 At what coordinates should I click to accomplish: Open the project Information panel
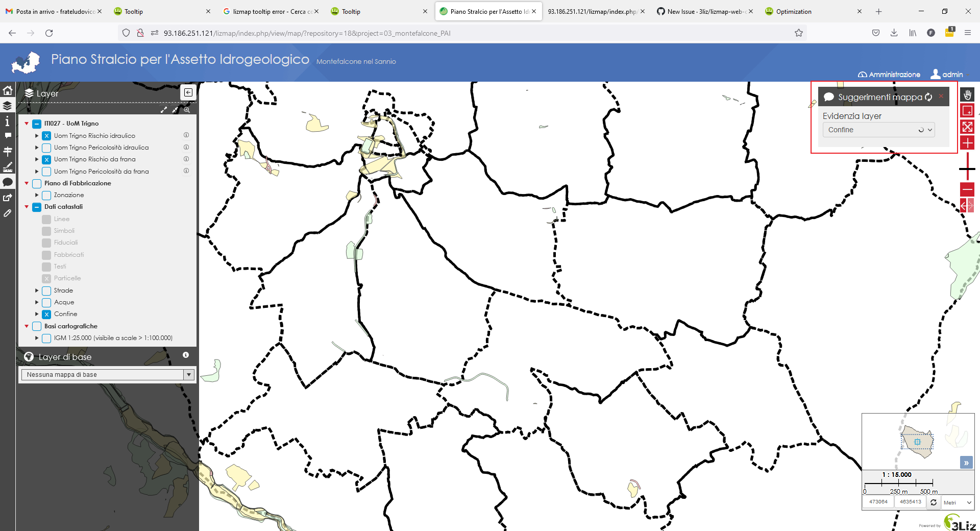click(x=8, y=122)
